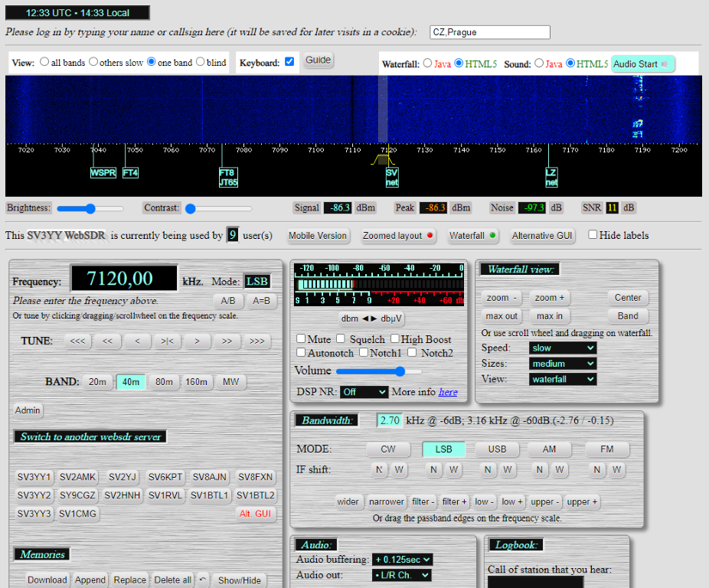Click waterfall max out button
The height and width of the screenshot is (588, 709).
tap(502, 315)
